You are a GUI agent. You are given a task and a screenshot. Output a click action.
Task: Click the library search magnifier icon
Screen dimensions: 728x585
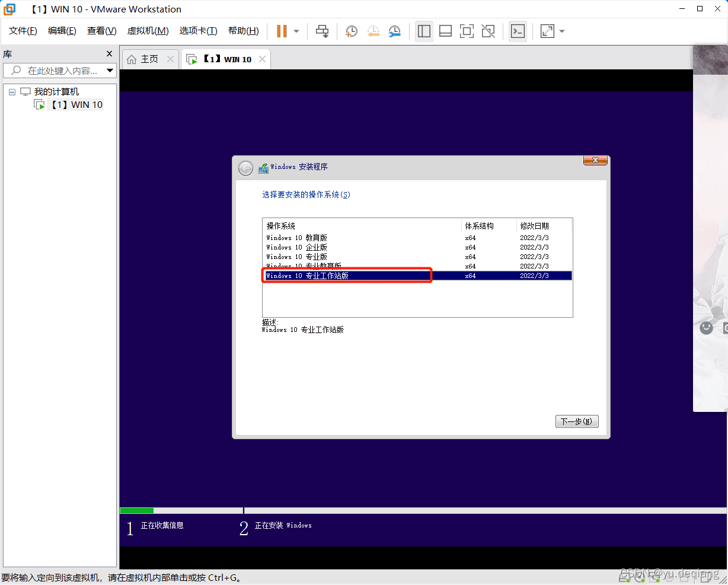click(16, 71)
